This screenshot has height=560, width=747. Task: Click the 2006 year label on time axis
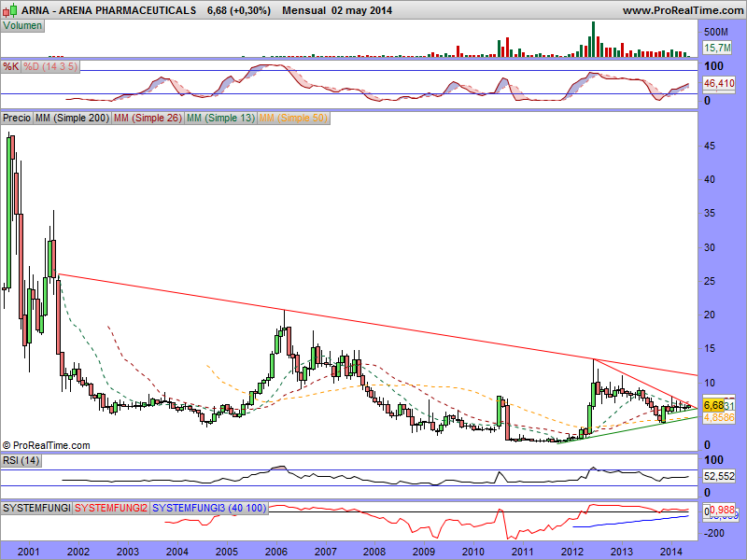pyautogui.click(x=275, y=552)
